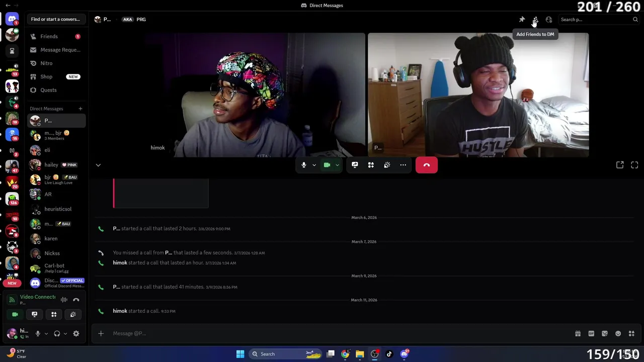The height and width of the screenshot is (362, 644).
Task: Open DM with heuristicsol
Action: [x=56, y=209]
